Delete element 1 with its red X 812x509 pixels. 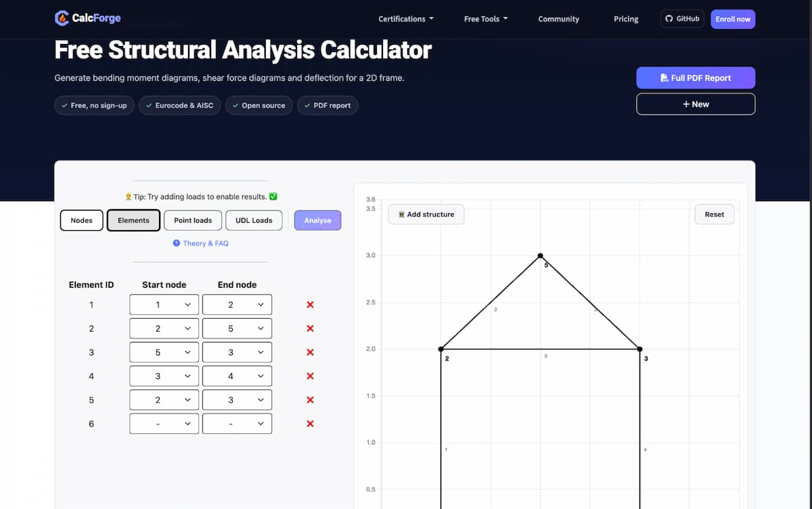point(310,305)
